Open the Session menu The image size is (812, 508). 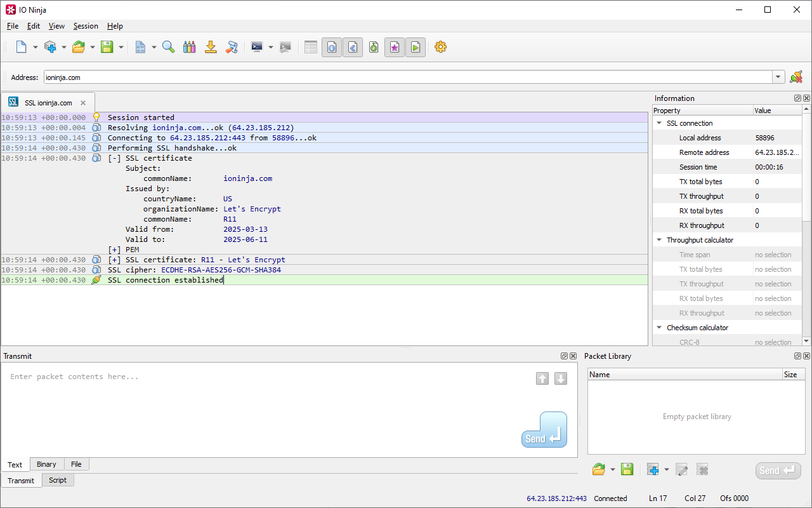[86, 26]
